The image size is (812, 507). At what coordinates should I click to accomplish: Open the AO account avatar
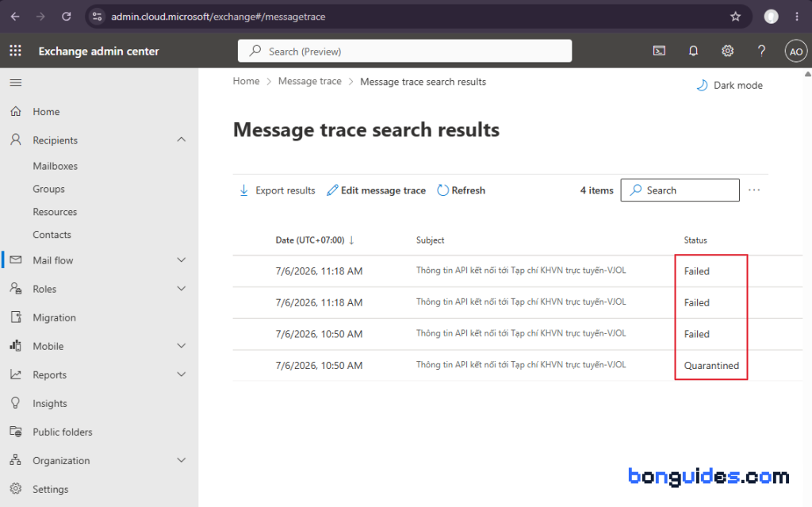click(796, 52)
